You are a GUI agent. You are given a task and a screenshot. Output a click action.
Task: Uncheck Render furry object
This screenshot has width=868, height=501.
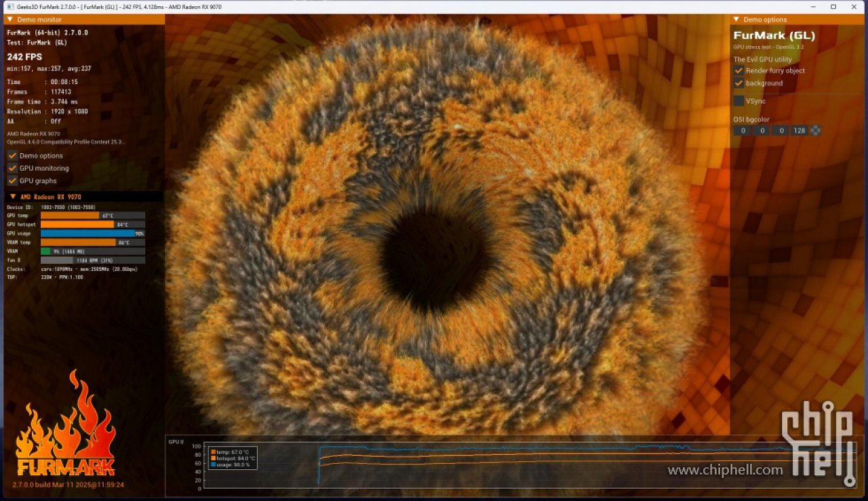pyautogui.click(x=738, y=71)
